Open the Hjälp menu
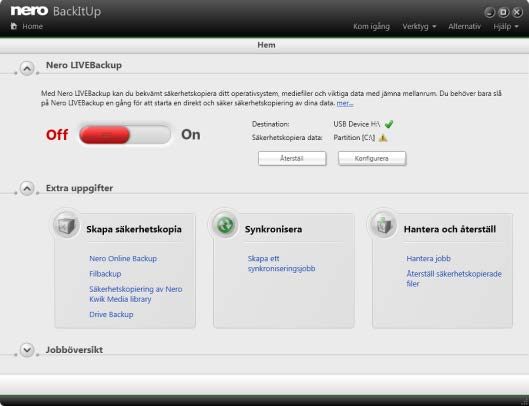529x406 pixels. pyautogui.click(x=506, y=26)
